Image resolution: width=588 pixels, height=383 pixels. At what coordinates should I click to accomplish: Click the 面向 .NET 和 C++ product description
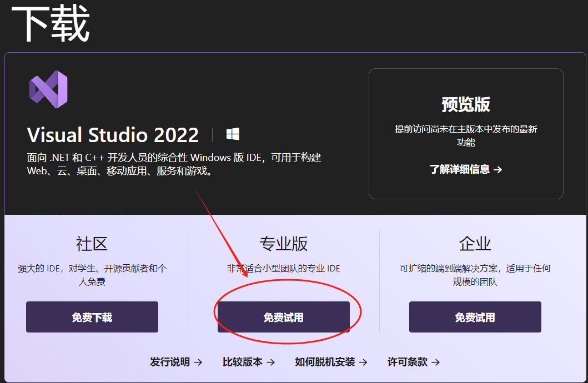(174, 164)
